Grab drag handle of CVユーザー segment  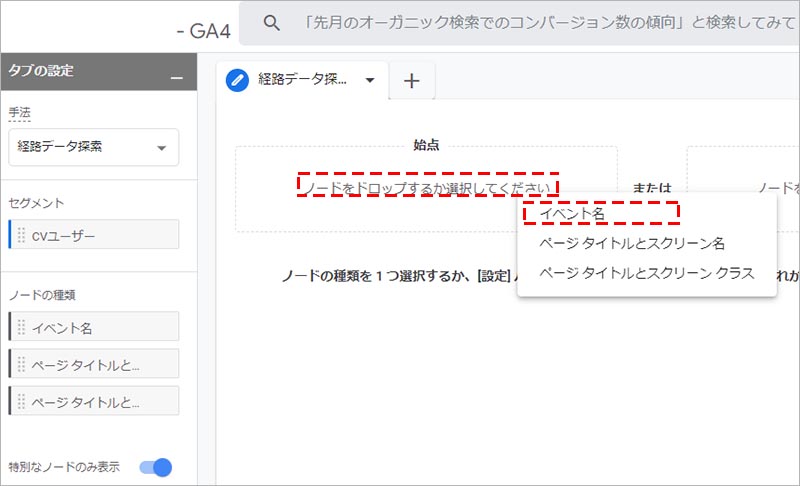coord(21,235)
